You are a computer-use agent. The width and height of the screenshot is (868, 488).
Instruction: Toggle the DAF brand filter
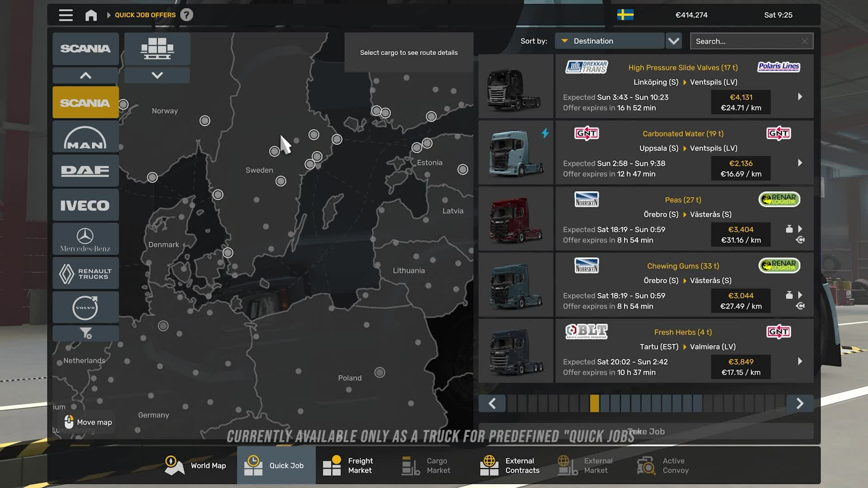click(x=85, y=171)
